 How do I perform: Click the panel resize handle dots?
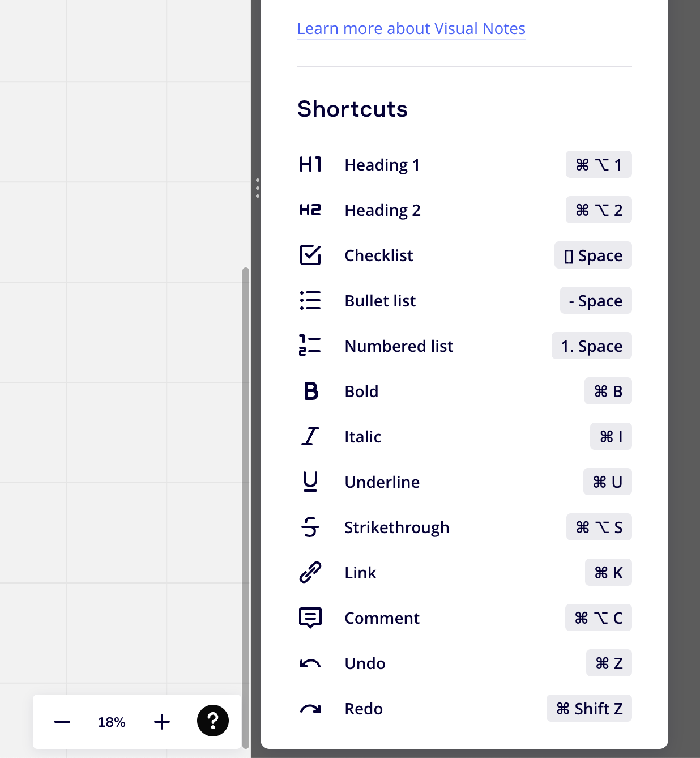click(x=258, y=188)
